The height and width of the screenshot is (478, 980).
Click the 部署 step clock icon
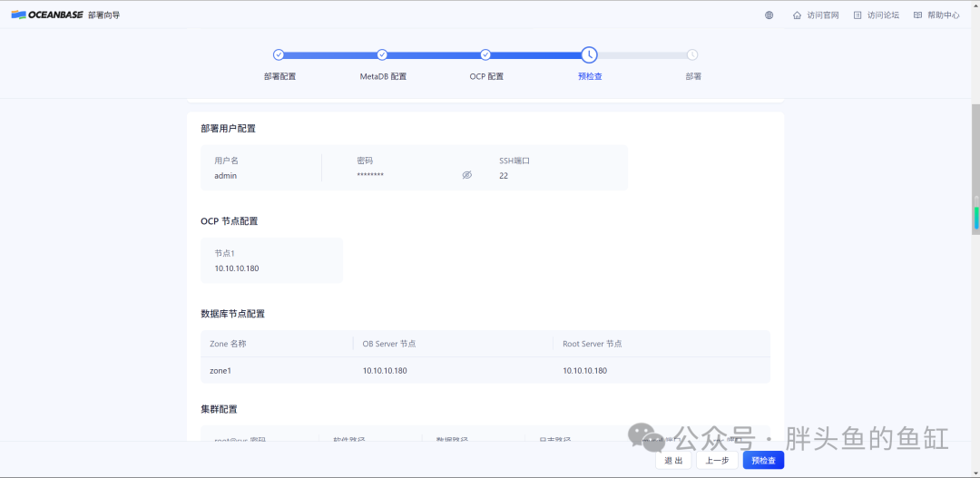click(x=691, y=55)
